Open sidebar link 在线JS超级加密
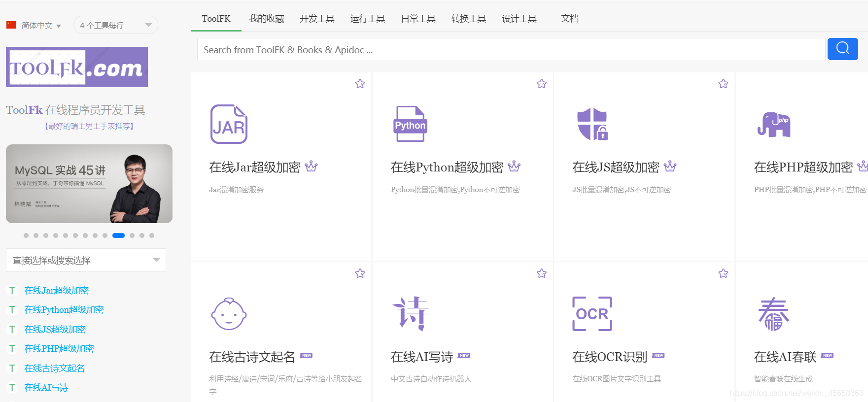Screen dimensions: 868x402 coord(55,329)
